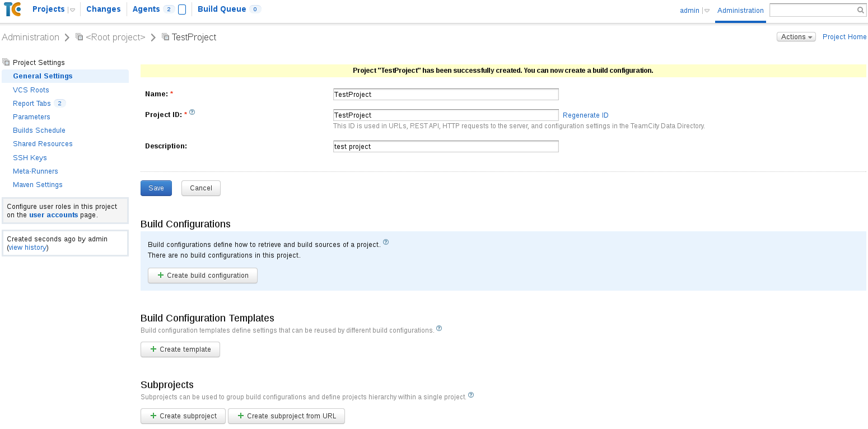Viewport: 868px width, 429px height.
Task: Click Root project breadcrumb icon
Action: click(80, 37)
